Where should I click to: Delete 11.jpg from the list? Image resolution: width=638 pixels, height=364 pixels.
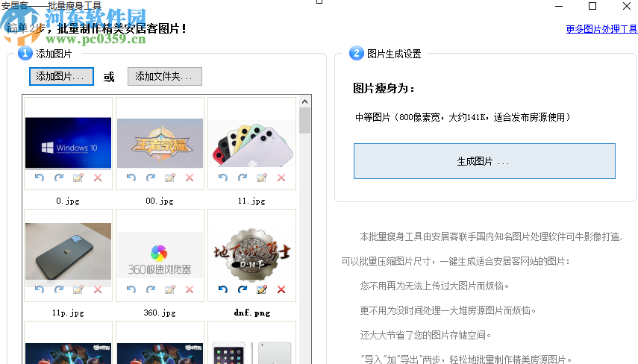click(x=281, y=178)
